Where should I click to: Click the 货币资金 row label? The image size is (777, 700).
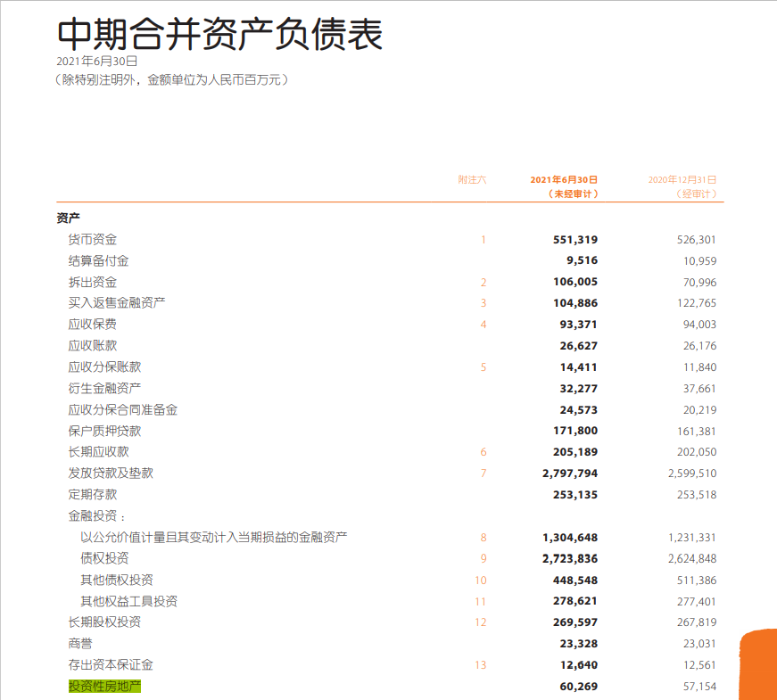click(93, 239)
